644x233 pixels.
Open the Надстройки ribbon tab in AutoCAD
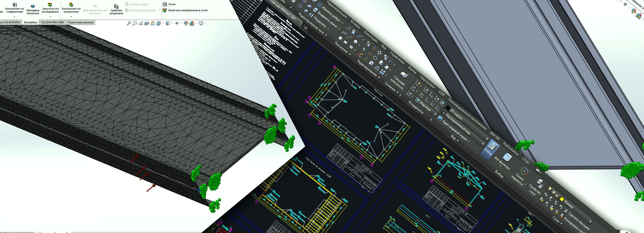(x=427, y=82)
